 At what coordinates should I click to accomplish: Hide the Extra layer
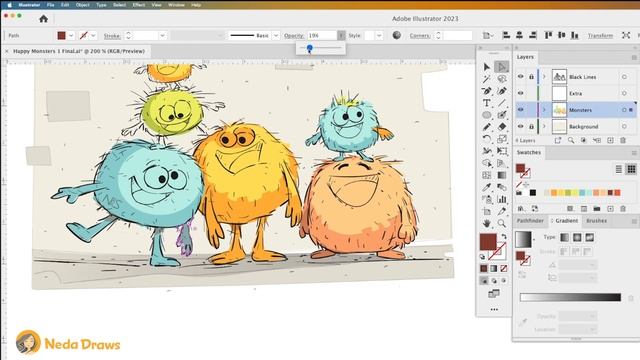pyautogui.click(x=520, y=93)
